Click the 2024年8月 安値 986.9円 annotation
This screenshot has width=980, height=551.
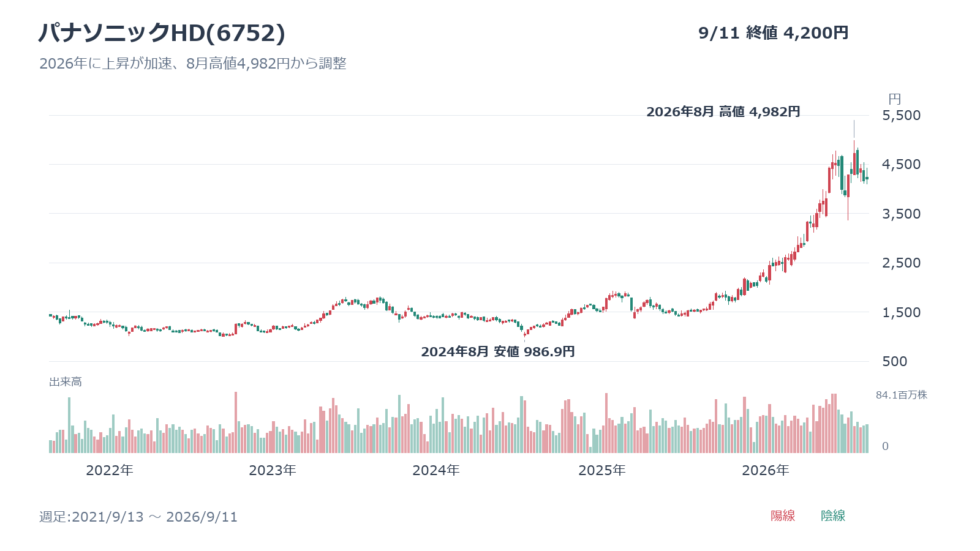point(498,351)
